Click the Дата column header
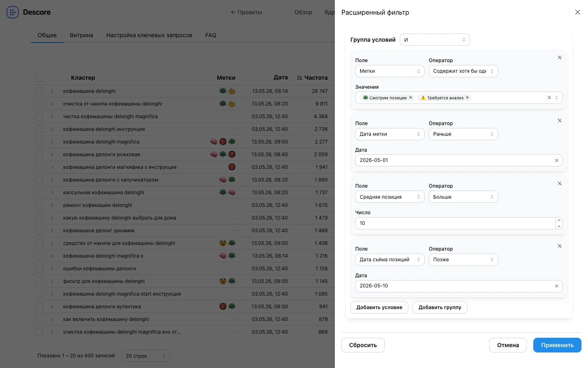The width and height of the screenshot is (588, 368). [281, 77]
